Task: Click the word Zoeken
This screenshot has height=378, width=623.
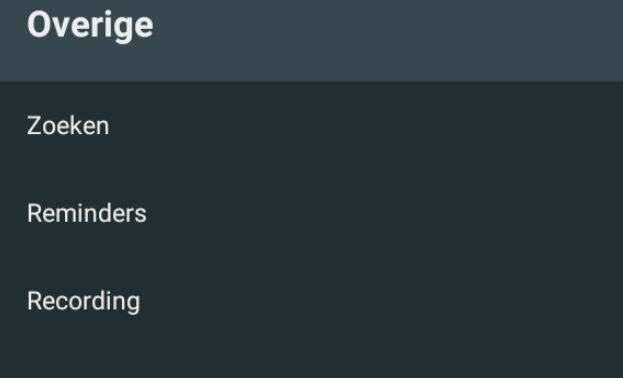Action: [68, 126]
